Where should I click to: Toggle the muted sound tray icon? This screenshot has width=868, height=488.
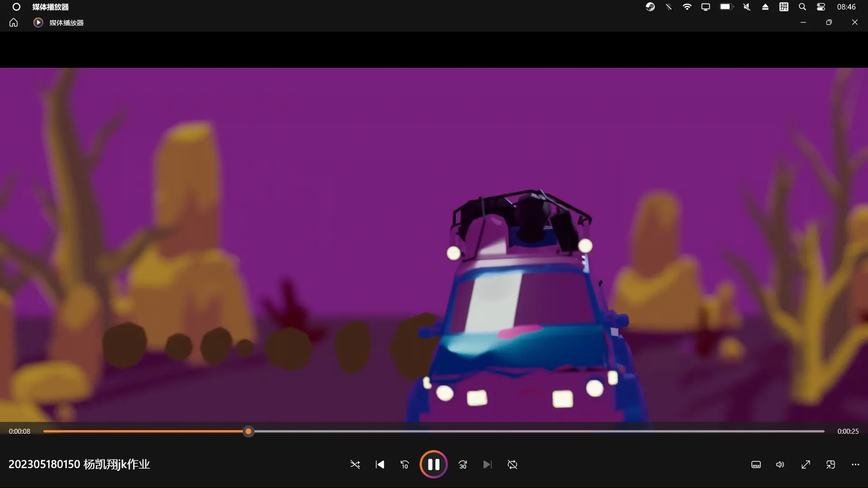pyautogui.click(x=747, y=7)
